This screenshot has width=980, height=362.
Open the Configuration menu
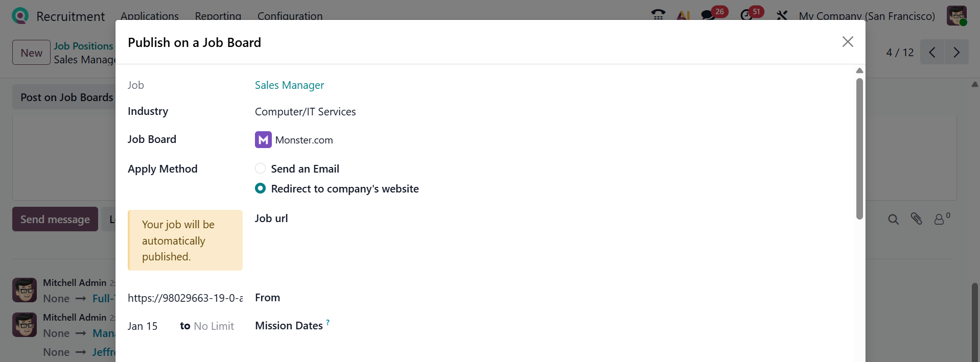[290, 16]
